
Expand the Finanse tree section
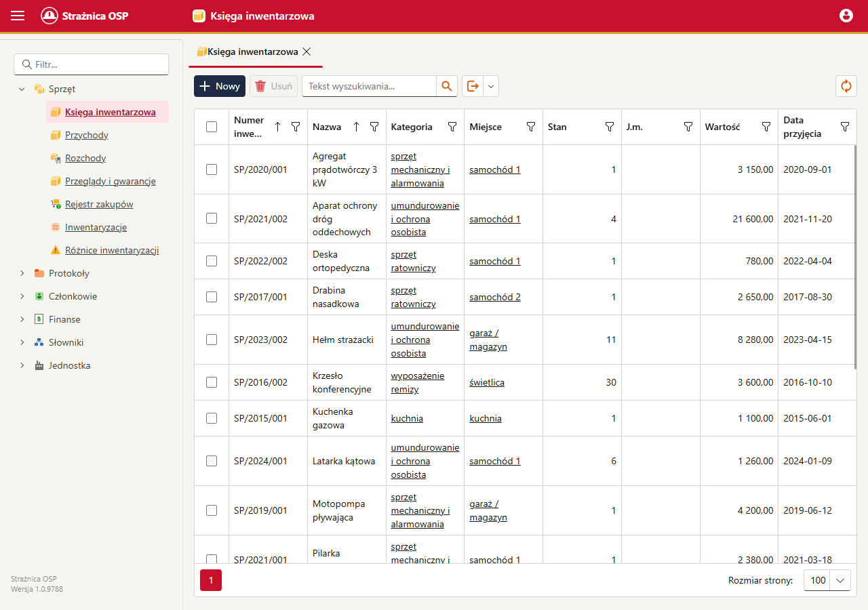(x=22, y=319)
